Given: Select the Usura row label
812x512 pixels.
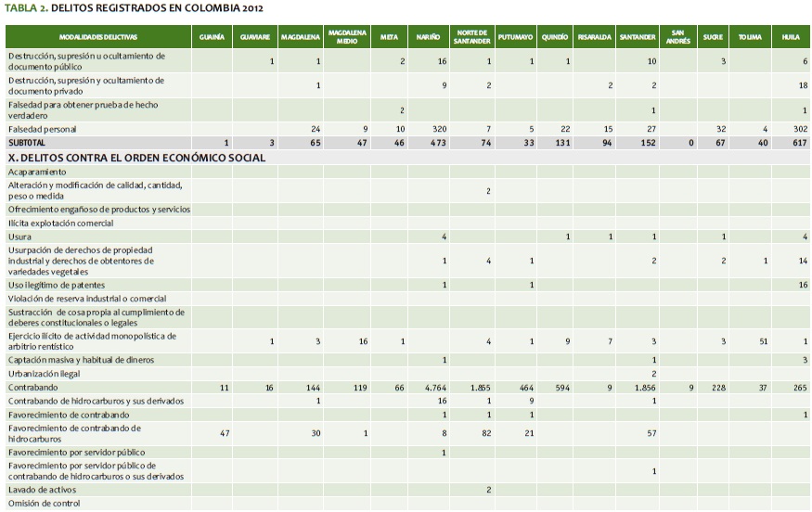Looking at the screenshot, I should tap(20, 237).
